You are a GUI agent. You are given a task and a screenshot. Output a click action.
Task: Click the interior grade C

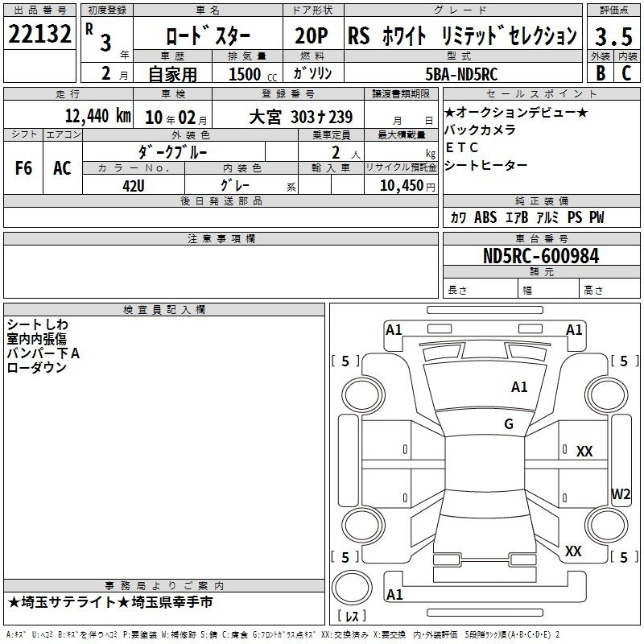point(626,72)
